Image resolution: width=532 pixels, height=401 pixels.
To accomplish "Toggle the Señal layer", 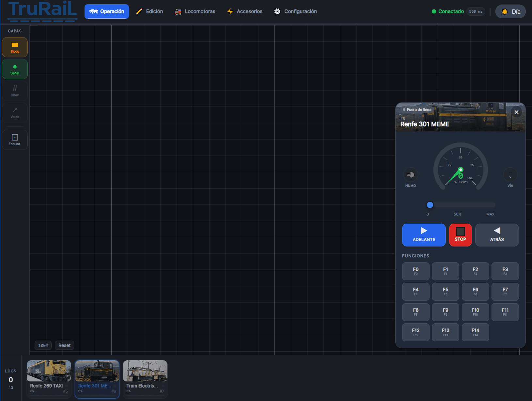I will (15, 69).
